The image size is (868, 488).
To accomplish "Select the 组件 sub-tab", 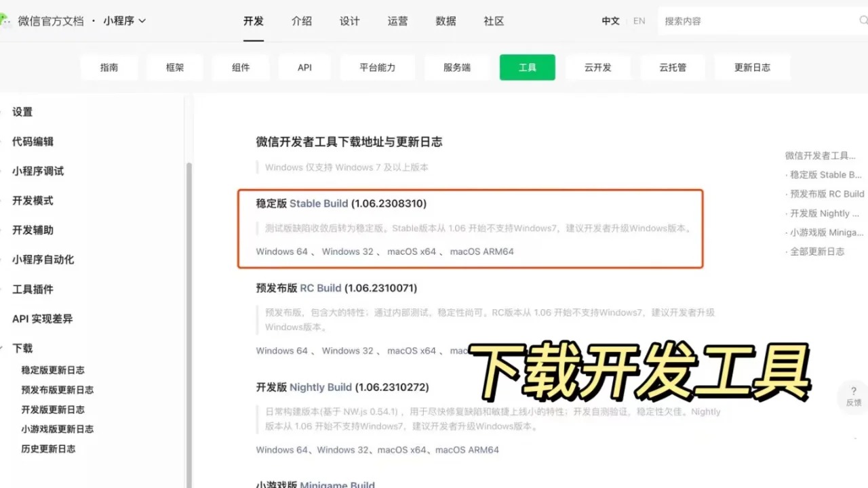I will pyautogui.click(x=241, y=67).
